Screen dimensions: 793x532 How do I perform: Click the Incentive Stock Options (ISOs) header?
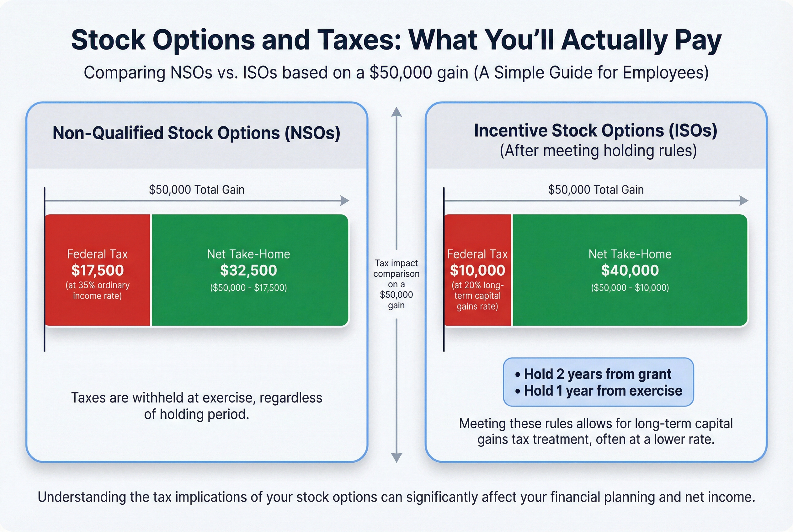point(595,130)
